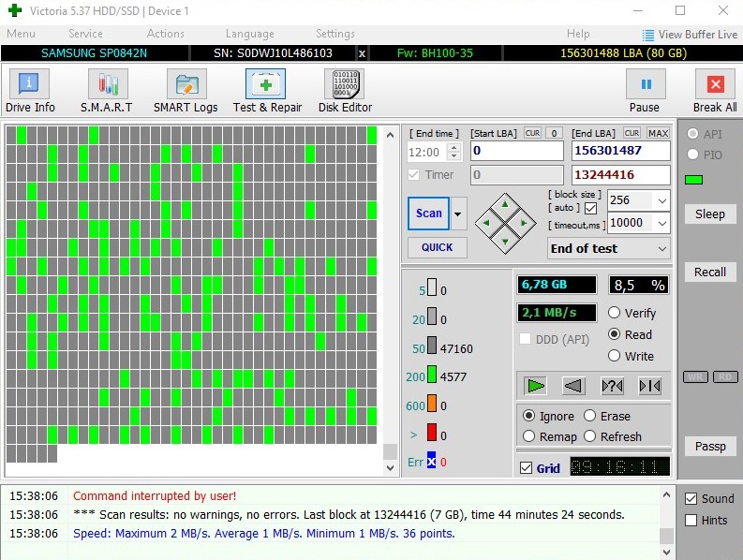743x560 pixels.
Task: Open the Disk Editor
Action: (344, 90)
